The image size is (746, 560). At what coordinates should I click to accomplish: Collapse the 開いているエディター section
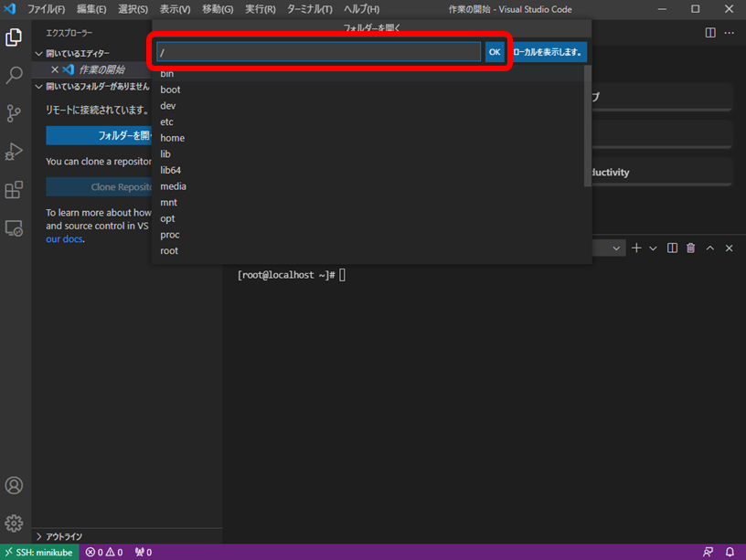click(x=39, y=54)
